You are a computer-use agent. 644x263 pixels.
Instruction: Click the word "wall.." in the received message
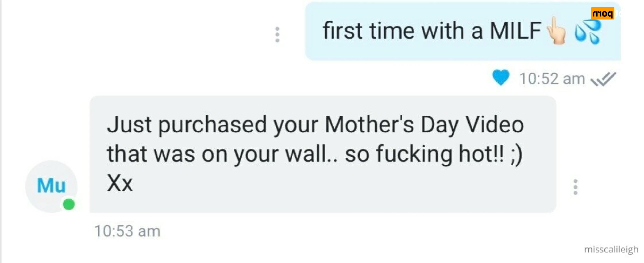[x=311, y=154]
